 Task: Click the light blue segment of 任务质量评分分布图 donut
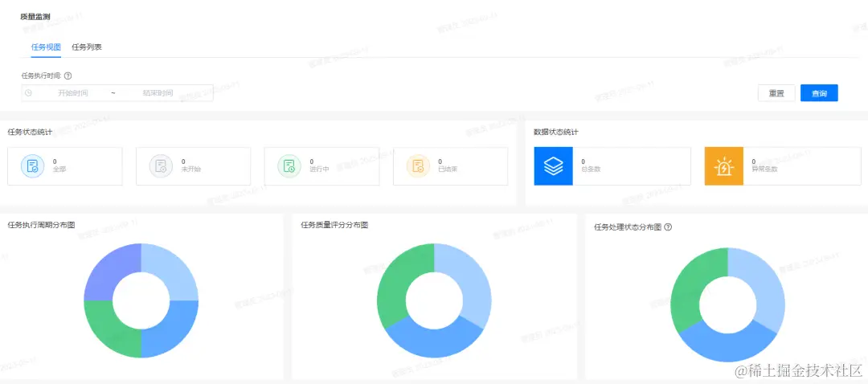click(472, 280)
